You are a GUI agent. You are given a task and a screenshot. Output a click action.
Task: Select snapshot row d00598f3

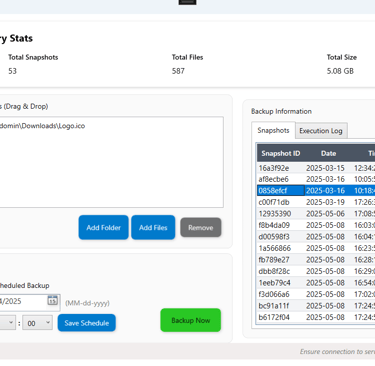316,236
